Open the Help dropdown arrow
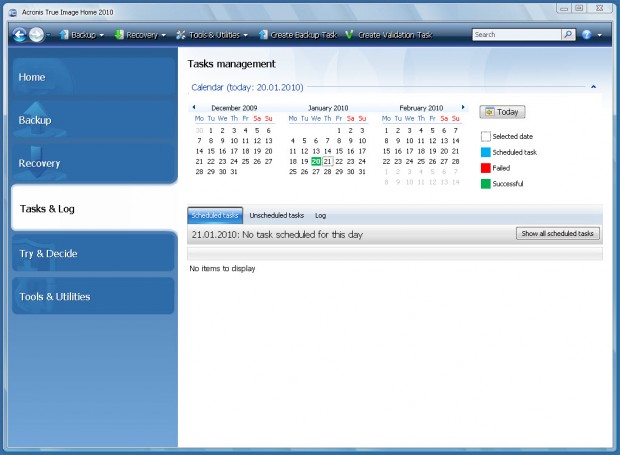 [599, 35]
